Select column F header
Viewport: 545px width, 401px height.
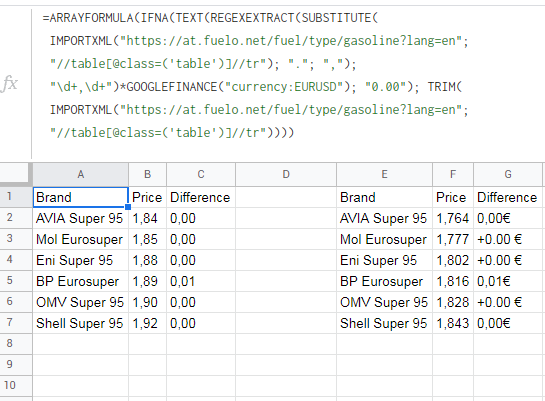click(x=453, y=174)
